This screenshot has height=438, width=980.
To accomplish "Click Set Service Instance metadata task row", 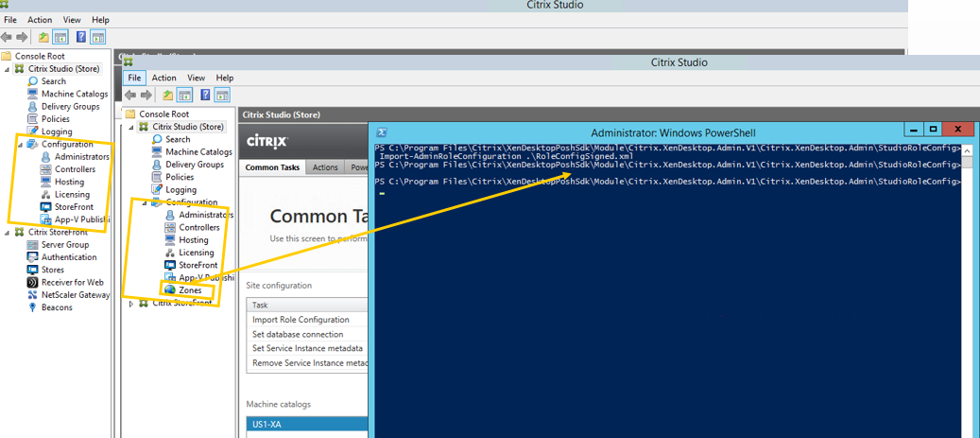I will [307, 348].
